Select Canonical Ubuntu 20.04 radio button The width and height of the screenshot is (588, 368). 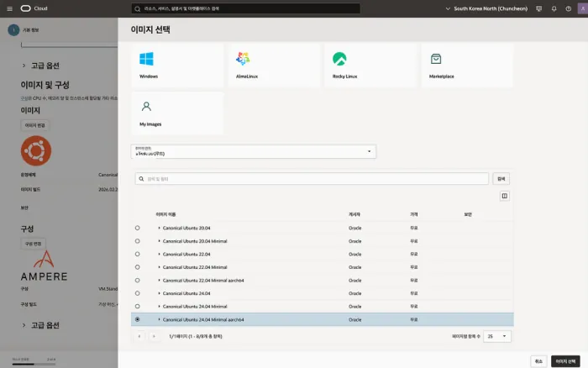(137, 228)
